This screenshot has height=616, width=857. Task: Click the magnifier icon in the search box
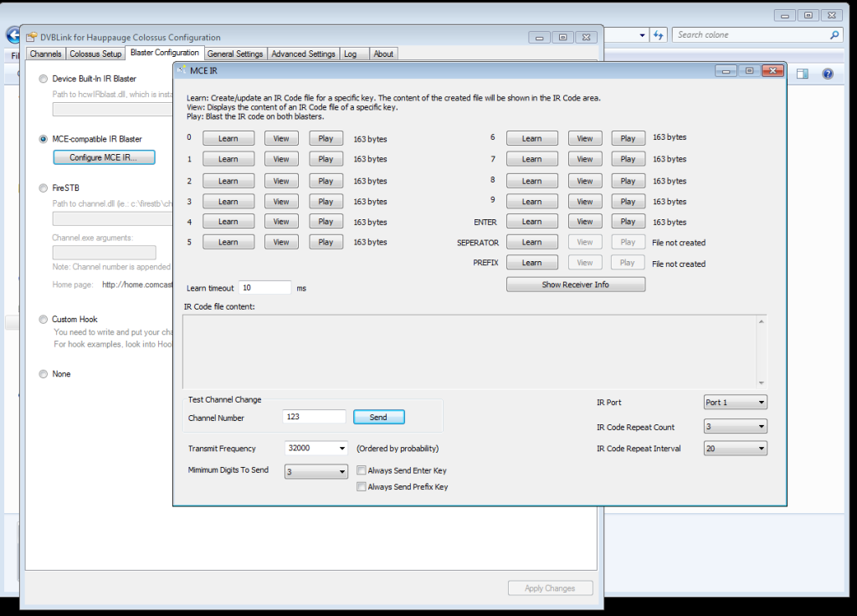(x=834, y=35)
